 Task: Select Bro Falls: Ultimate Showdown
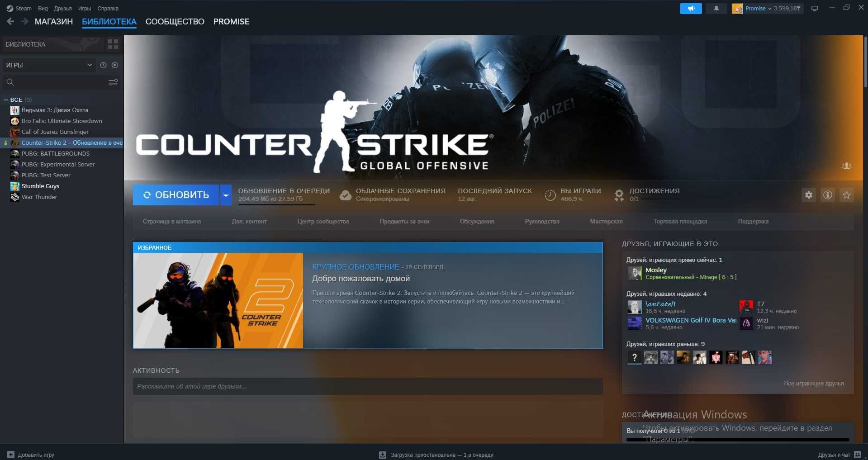(x=62, y=121)
